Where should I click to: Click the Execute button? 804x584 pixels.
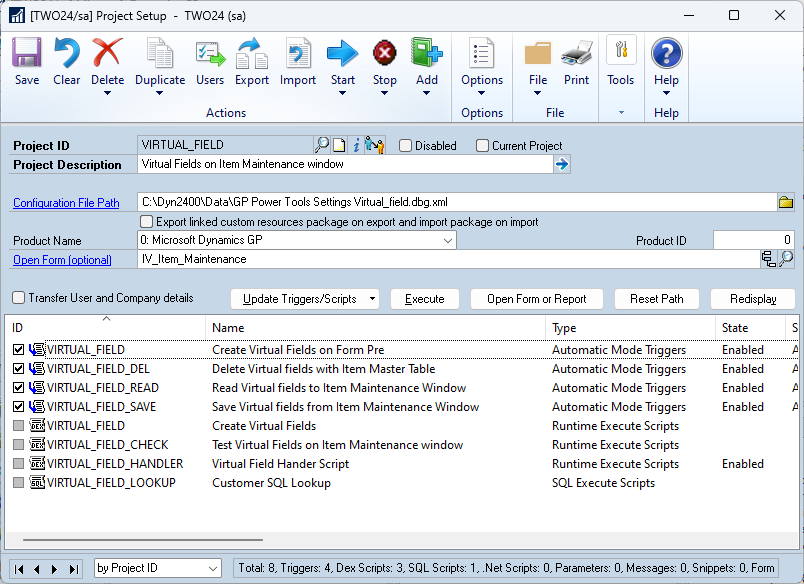[425, 299]
